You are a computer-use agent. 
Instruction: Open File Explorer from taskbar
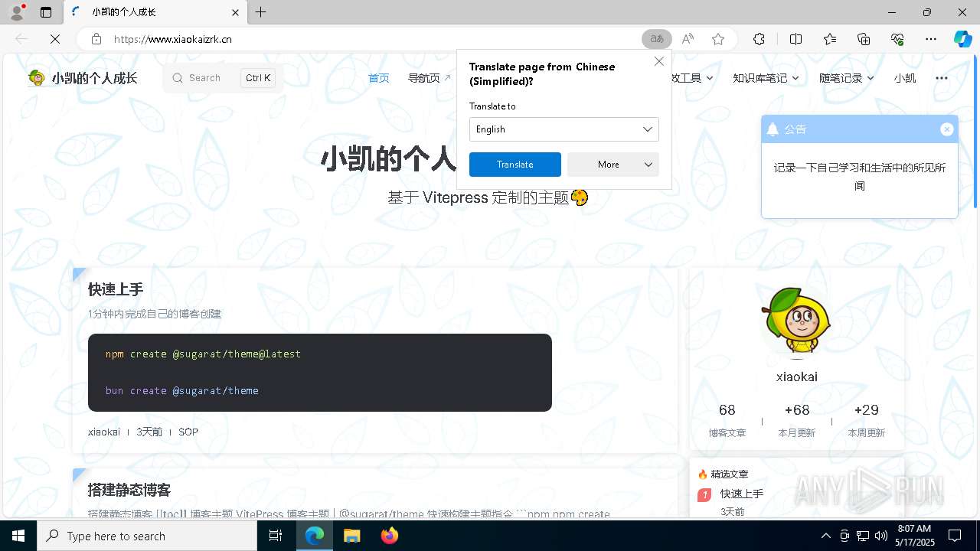click(351, 536)
